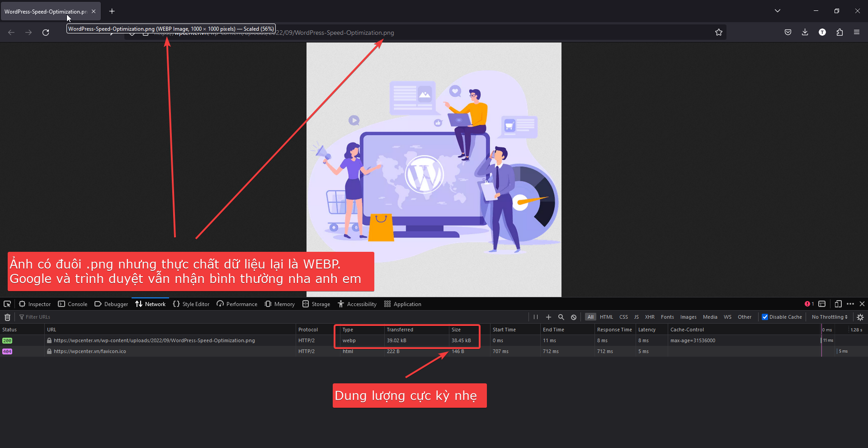Click the error count indicator

tap(809, 304)
